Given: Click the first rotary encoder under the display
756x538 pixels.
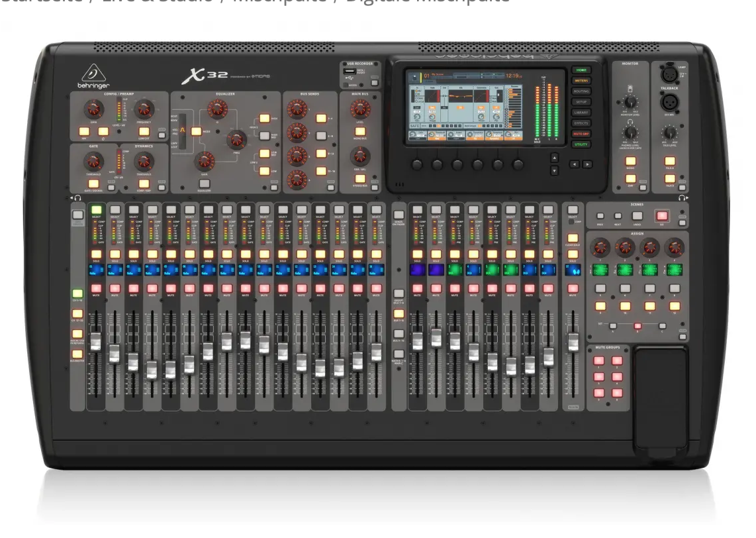Looking at the screenshot, I should [x=417, y=165].
